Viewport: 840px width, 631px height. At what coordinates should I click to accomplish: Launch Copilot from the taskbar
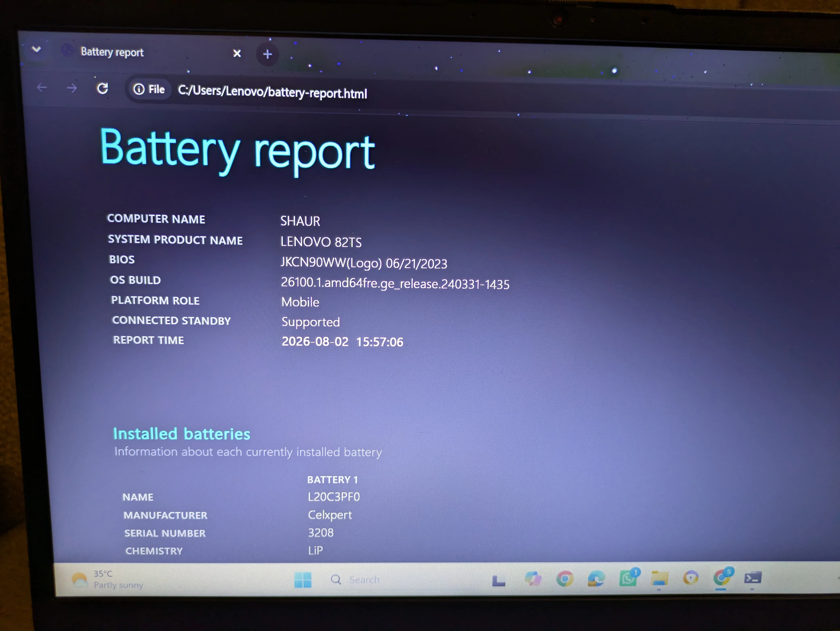[533, 579]
